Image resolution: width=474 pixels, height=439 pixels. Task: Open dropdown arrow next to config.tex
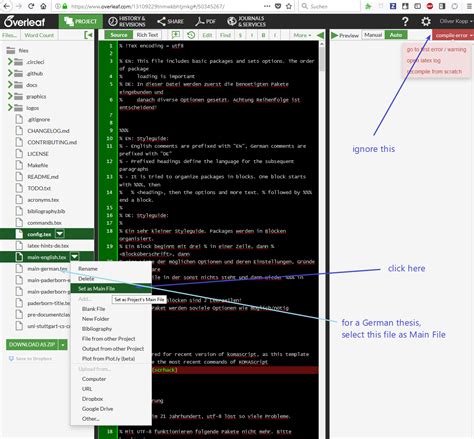pyautogui.click(x=60, y=234)
